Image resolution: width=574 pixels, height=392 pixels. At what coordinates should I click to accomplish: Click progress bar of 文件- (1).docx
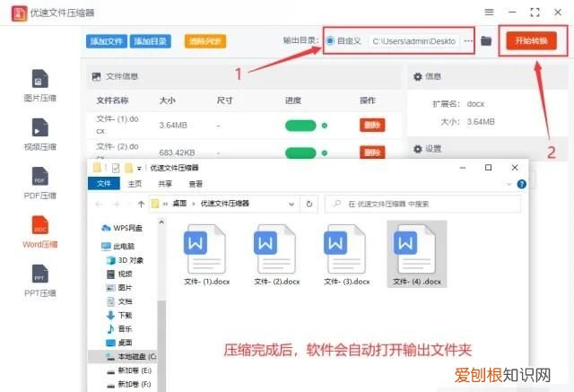point(300,126)
